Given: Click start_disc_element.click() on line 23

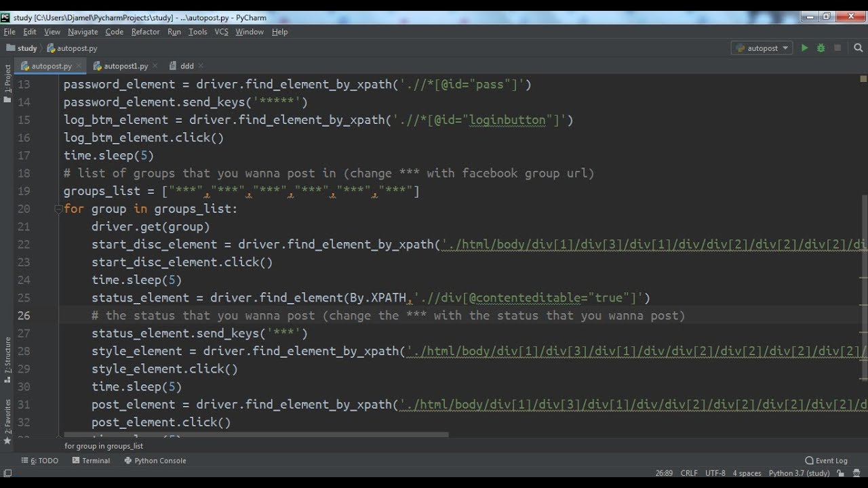Looking at the screenshot, I should (182, 262).
